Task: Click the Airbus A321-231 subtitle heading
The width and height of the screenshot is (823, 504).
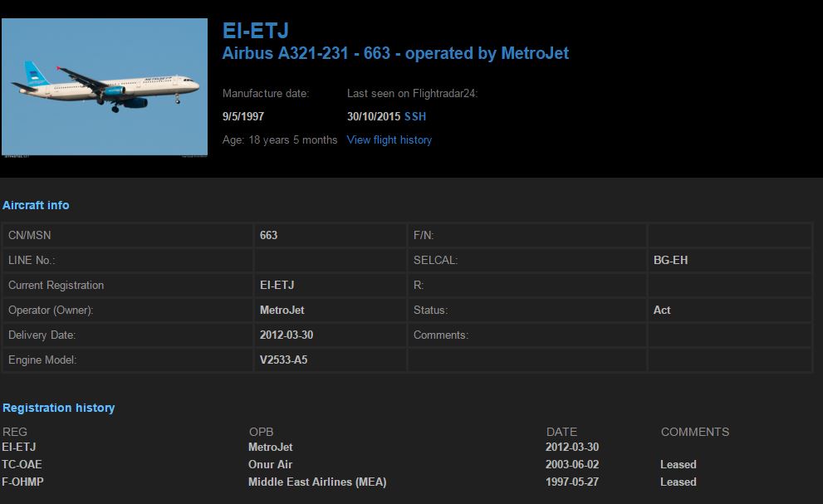Action: point(395,53)
